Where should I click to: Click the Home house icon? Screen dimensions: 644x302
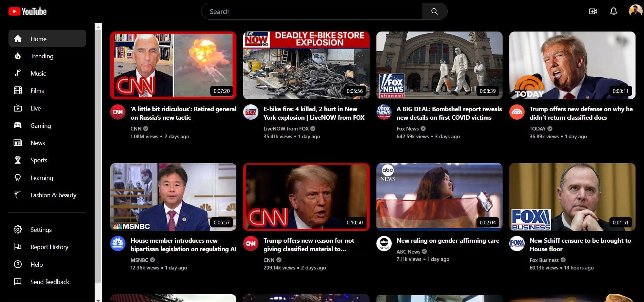point(18,39)
